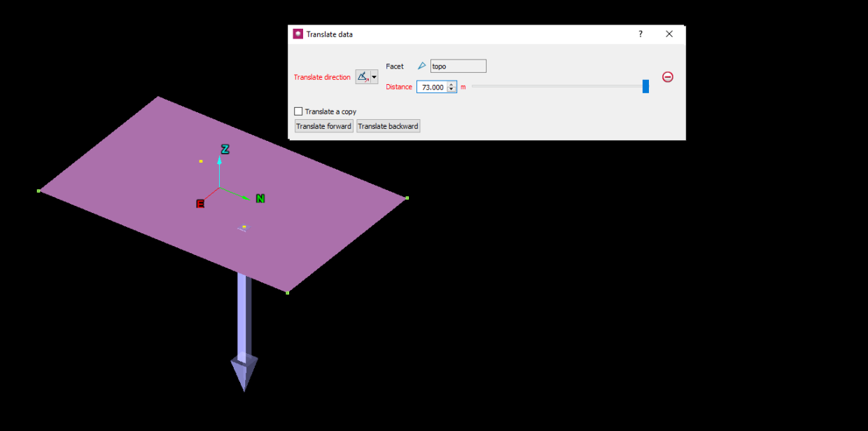Click the green N axis label
Screen dimensions: 868x431
[x=260, y=199]
